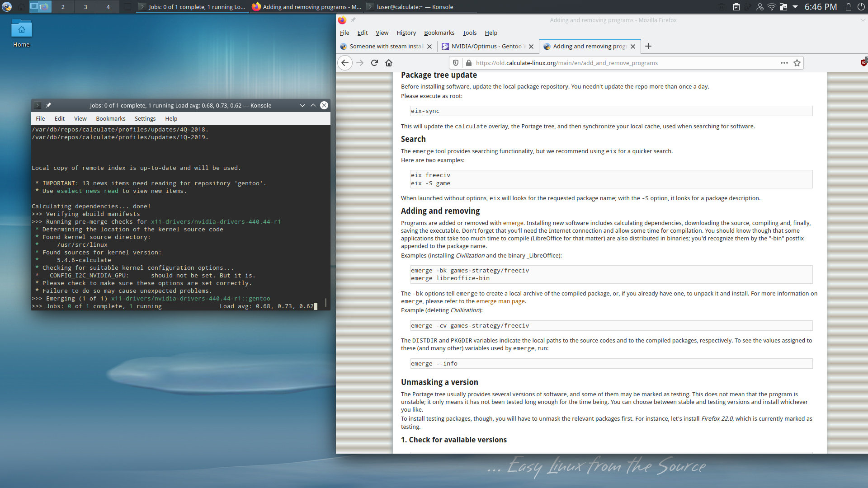Open the Home desktop folder icon

[21, 33]
